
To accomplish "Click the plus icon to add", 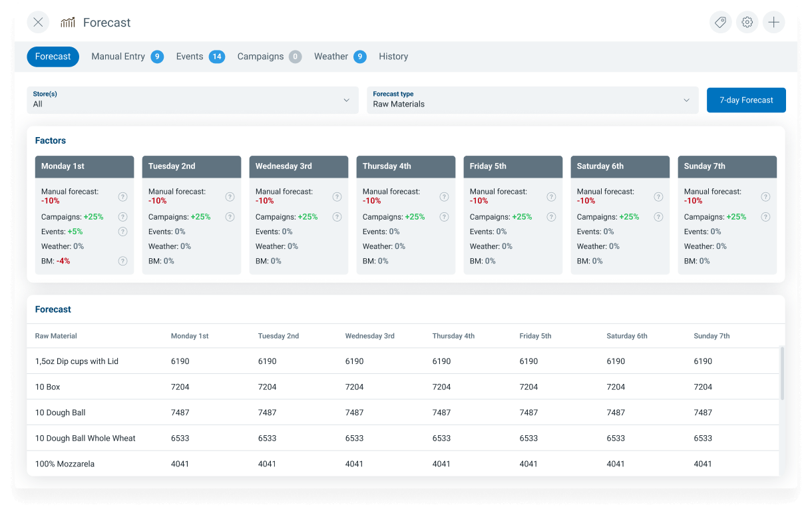I will click(x=774, y=22).
